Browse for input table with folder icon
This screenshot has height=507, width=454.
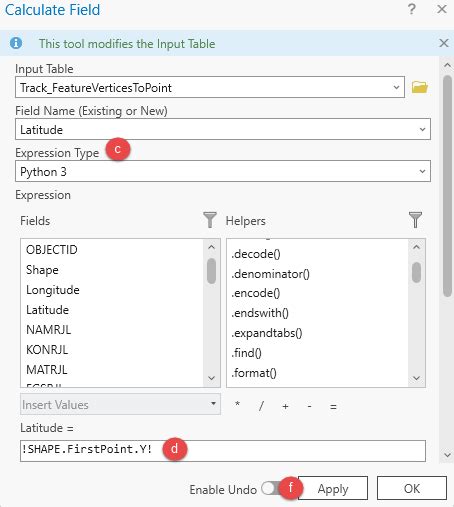(419, 87)
